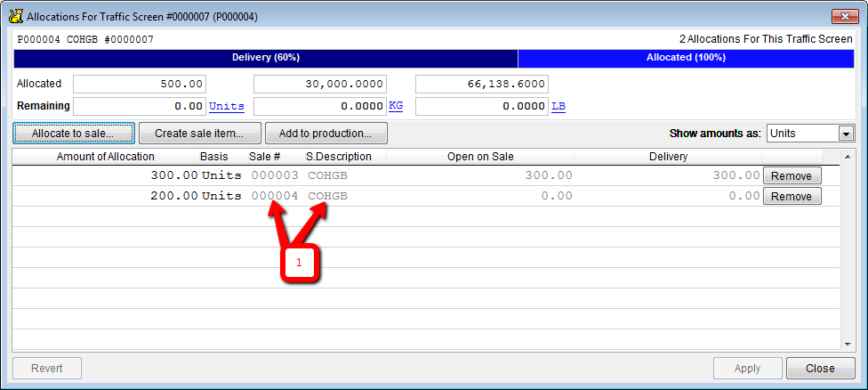Click the Remaining 0.00 Units field
This screenshot has height=390, width=868.
coord(140,106)
